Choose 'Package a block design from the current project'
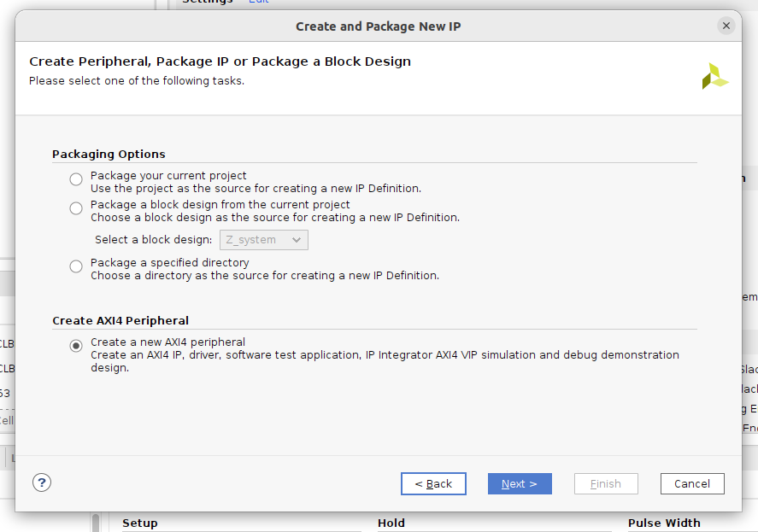 (76, 208)
